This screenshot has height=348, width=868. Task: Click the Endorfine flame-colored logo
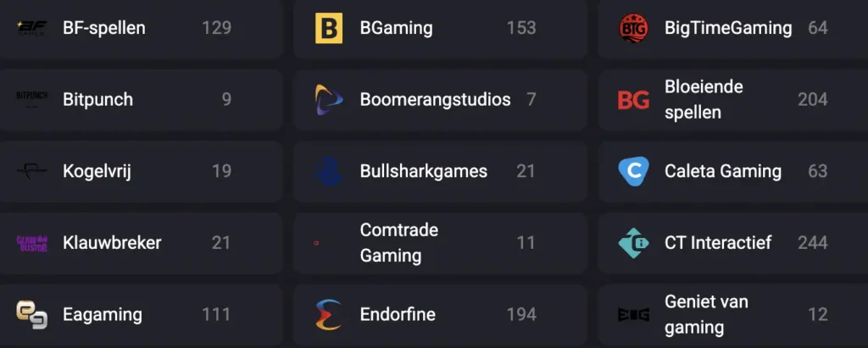tap(328, 314)
